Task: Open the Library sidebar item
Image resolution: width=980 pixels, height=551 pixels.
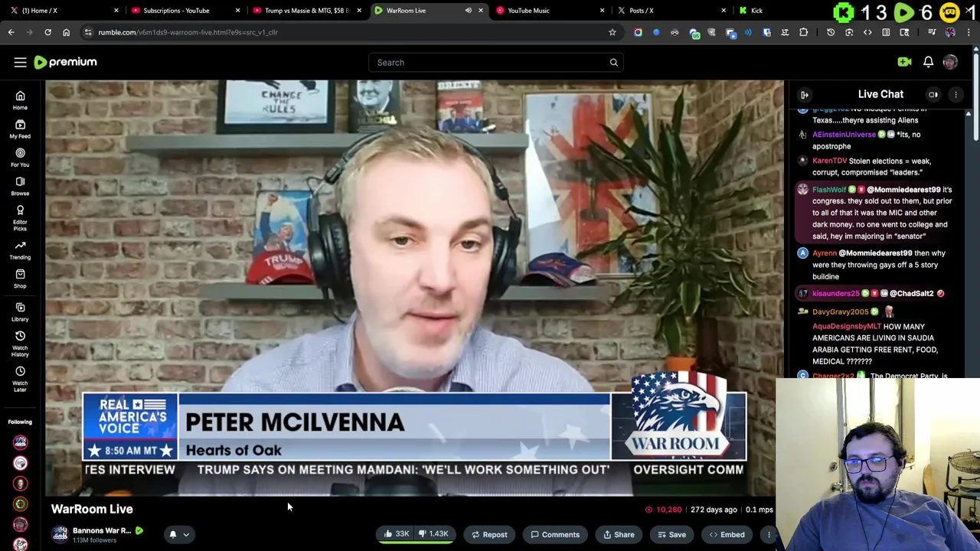Action: 20,311
